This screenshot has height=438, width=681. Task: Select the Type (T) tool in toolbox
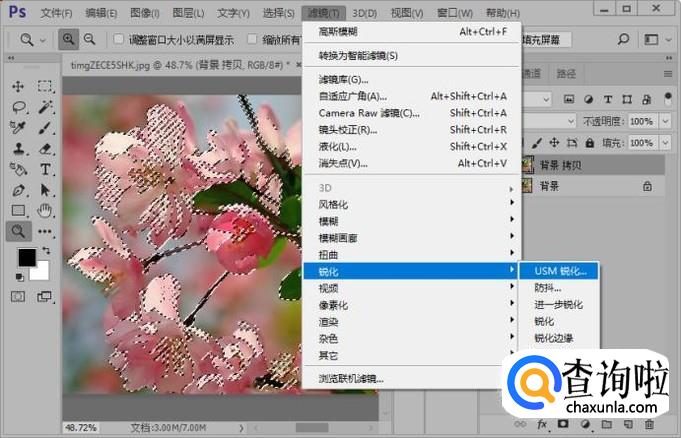pos(45,169)
